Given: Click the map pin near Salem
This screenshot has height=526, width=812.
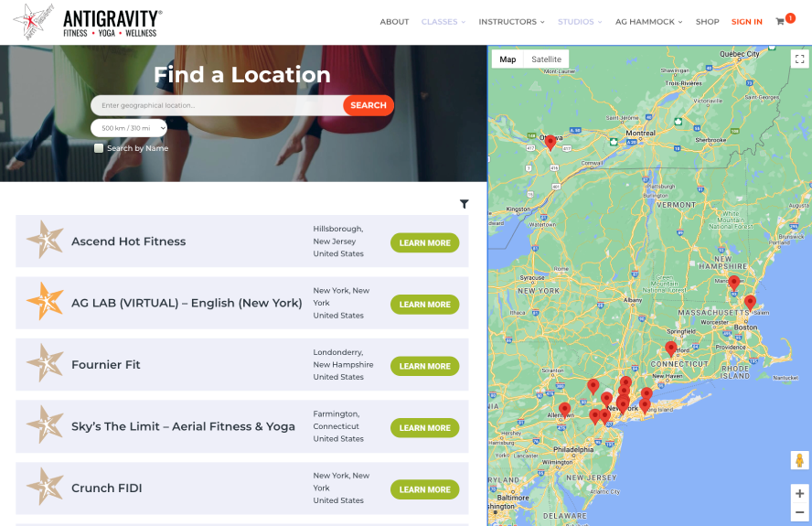Looking at the screenshot, I should pyautogui.click(x=750, y=303).
